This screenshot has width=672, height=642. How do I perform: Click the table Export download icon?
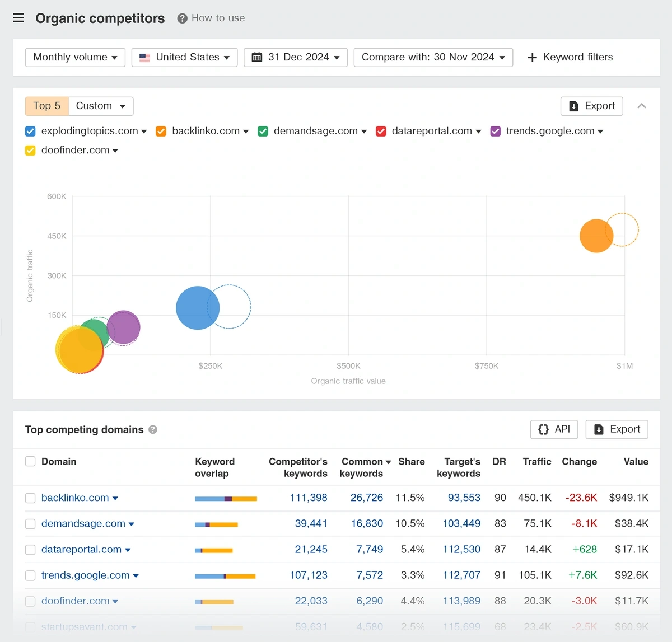click(599, 429)
